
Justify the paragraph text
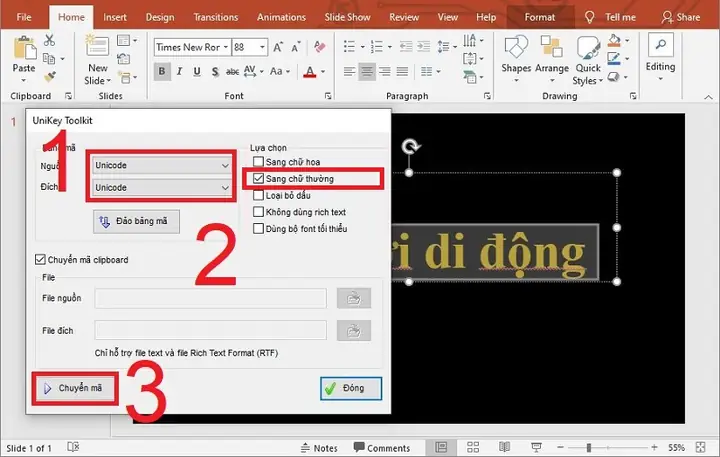coord(402,72)
